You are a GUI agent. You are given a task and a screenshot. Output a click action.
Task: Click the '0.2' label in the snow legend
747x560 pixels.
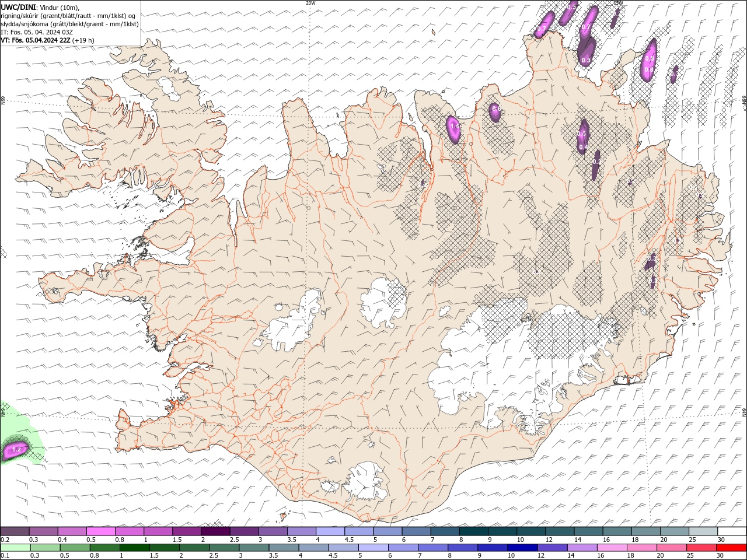point(5,540)
